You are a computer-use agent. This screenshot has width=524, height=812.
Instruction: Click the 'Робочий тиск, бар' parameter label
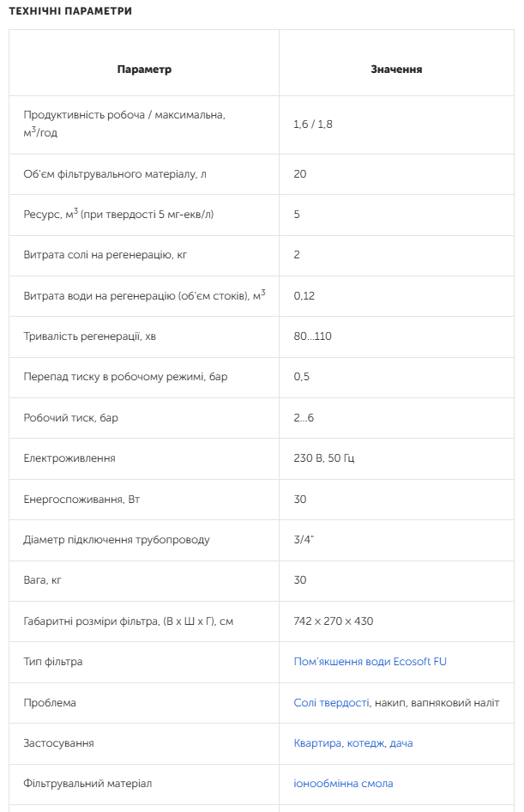point(71,418)
